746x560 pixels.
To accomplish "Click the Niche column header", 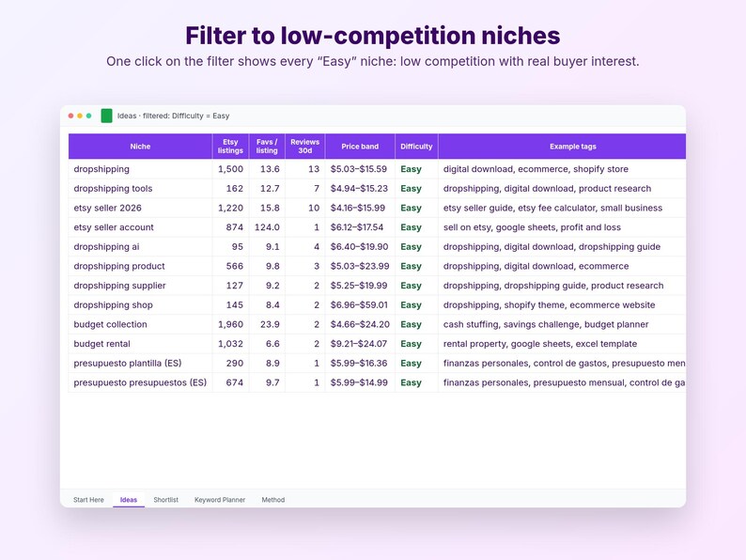I will [140, 147].
